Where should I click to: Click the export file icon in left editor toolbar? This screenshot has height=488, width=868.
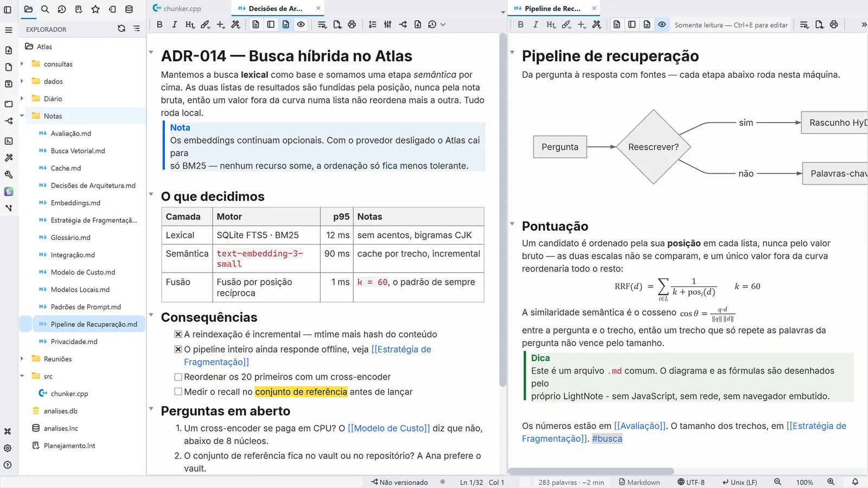tap(337, 24)
